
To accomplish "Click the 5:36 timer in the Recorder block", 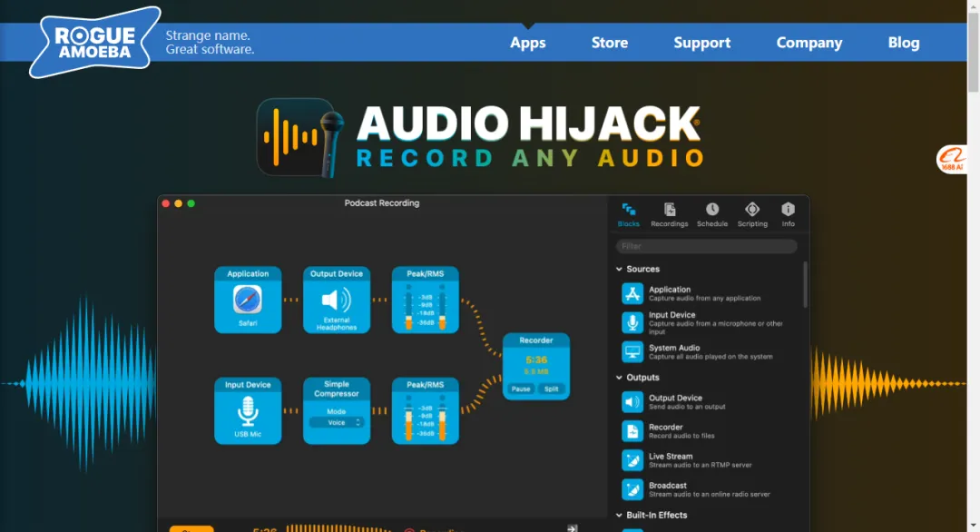I will (536, 360).
